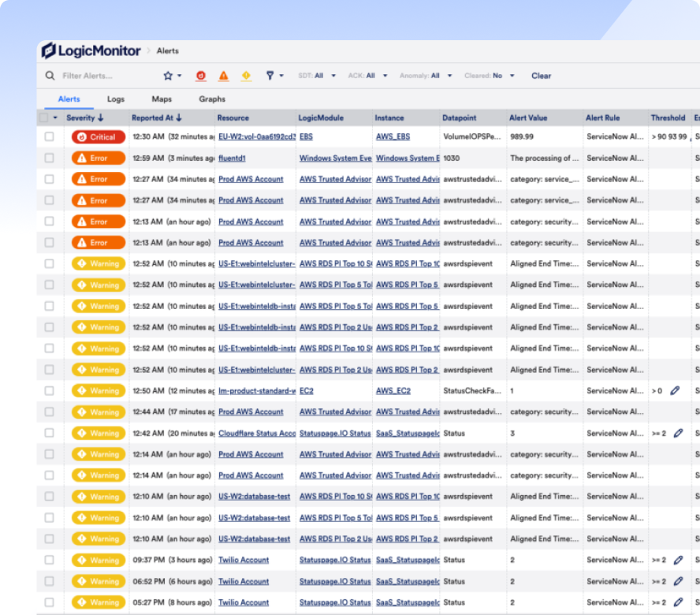Edit threshold pencil in Cloudflare Status row
700x615 pixels.
coord(678,433)
